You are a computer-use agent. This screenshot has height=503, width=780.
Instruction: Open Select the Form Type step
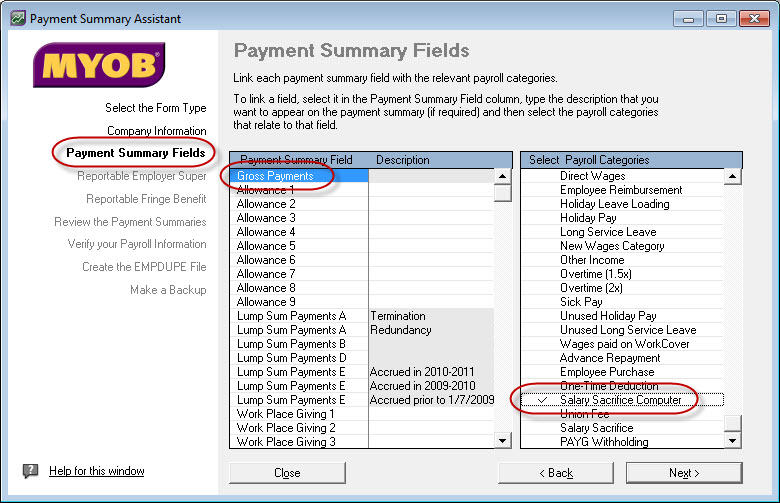(155, 108)
